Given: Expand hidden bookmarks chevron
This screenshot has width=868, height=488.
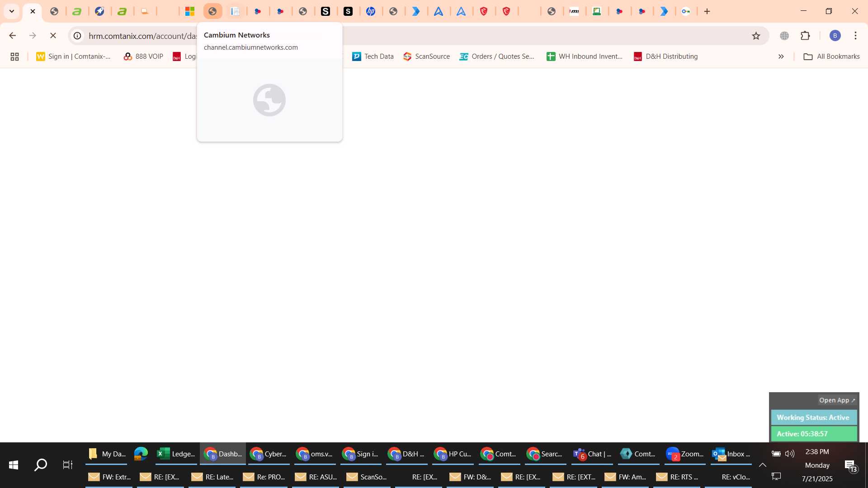Looking at the screenshot, I should (x=781, y=56).
